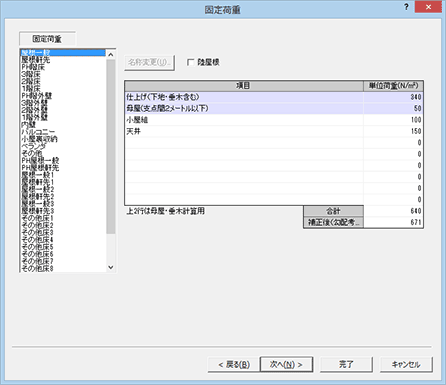Edit the 150 unit load cell

(x=393, y=131)
